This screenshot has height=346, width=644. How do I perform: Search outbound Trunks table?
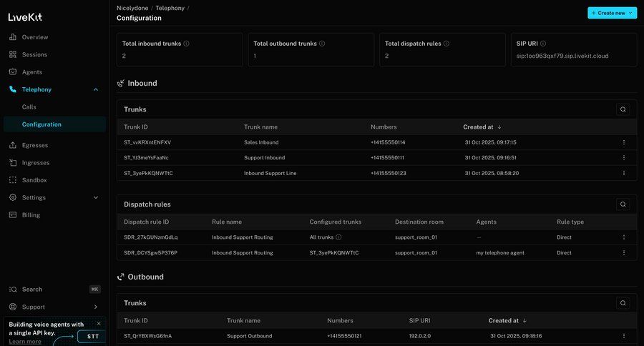pyautogui.click(x=623, y=303)
